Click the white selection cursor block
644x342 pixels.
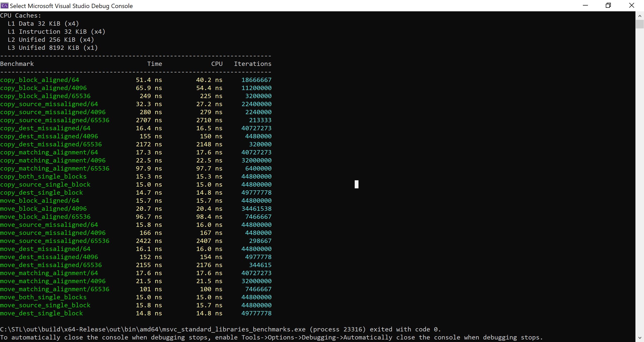click(x=356, y=184)
